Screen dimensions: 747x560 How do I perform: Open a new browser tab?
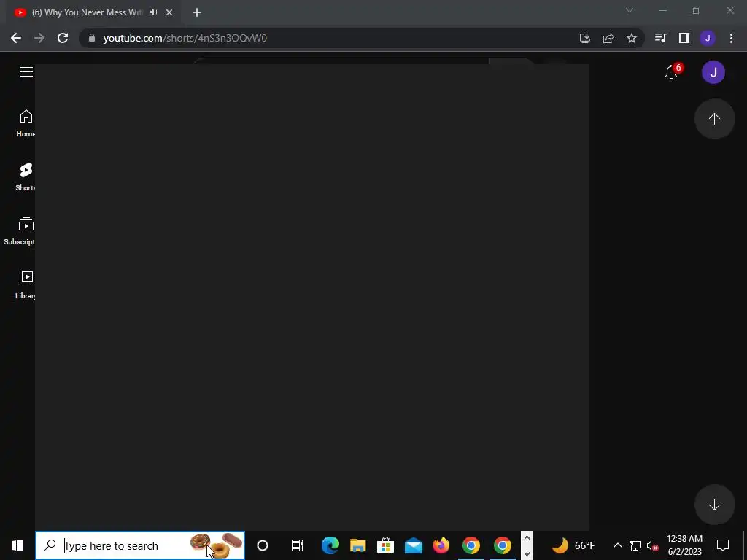point(197,12)
